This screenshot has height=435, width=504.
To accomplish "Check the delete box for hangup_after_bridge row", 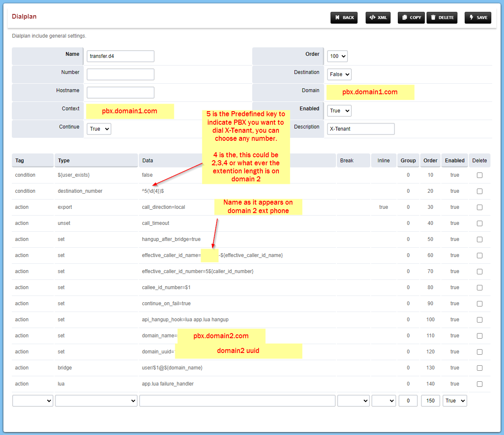I will pyautogui.click(x=479, y=239).
